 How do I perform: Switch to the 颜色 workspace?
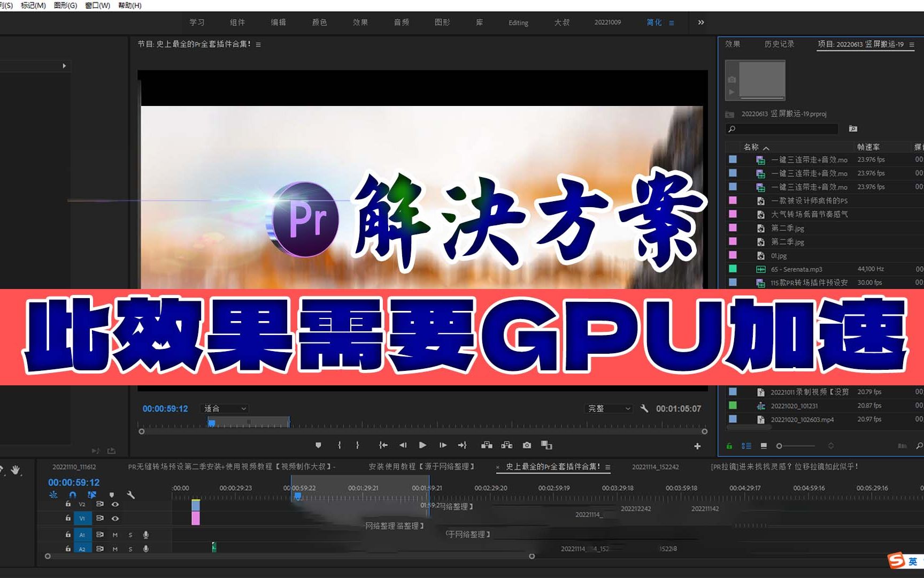[319, 22]
